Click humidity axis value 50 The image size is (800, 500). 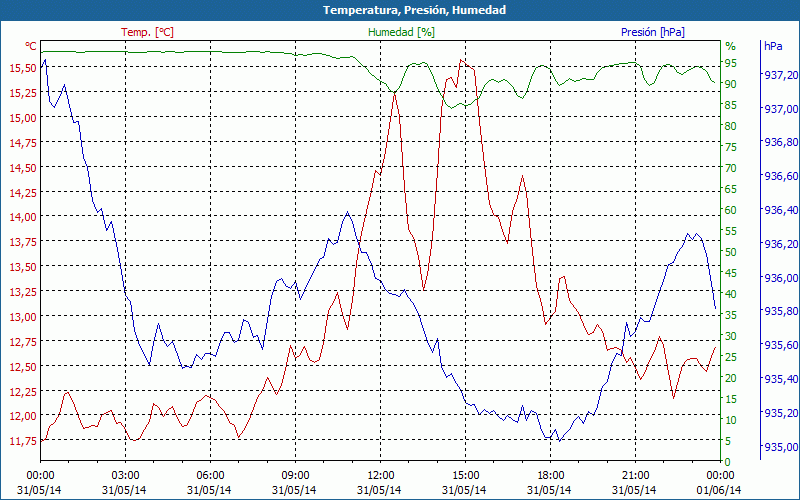click(731, 252)
